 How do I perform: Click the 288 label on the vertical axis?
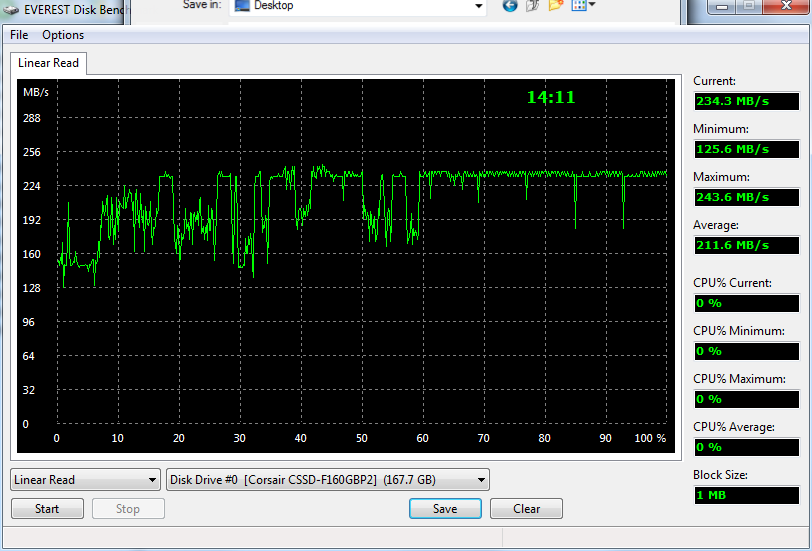[x=32, y=118]
